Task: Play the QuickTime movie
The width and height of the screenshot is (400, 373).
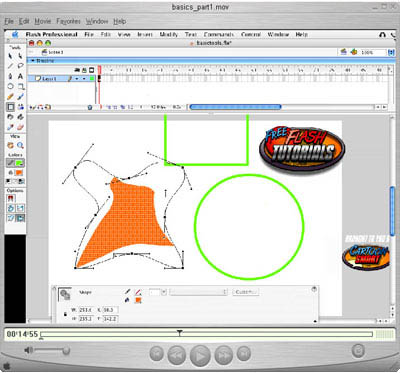Action: click(x=200, y=355)
